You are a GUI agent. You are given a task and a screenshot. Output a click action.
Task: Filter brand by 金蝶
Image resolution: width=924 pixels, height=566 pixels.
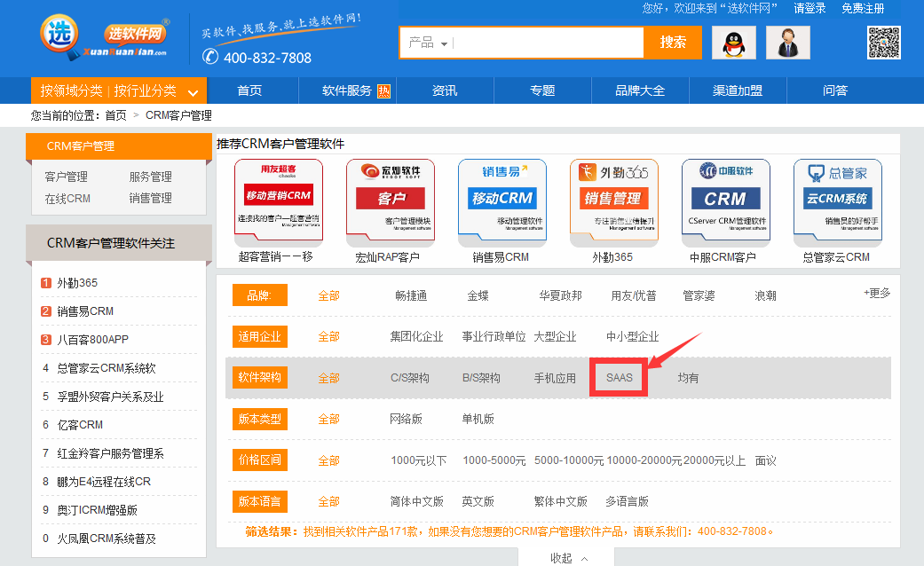point(478,295)
